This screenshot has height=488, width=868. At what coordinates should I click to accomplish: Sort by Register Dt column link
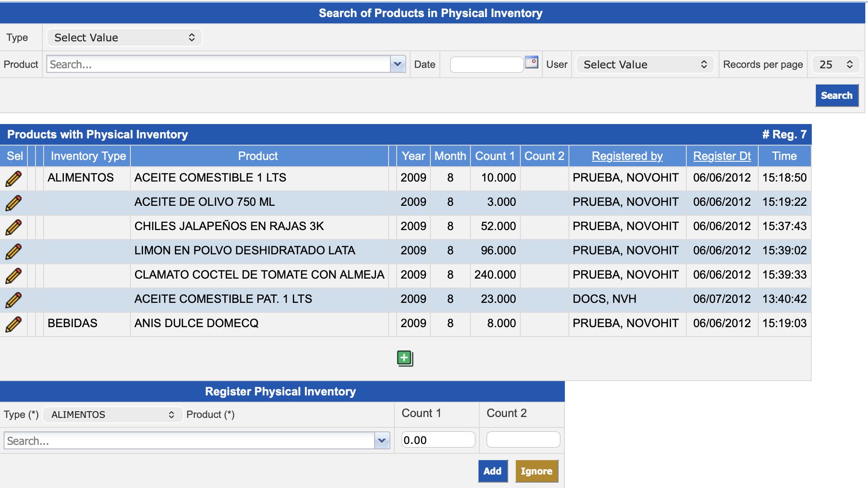(722, 156)
